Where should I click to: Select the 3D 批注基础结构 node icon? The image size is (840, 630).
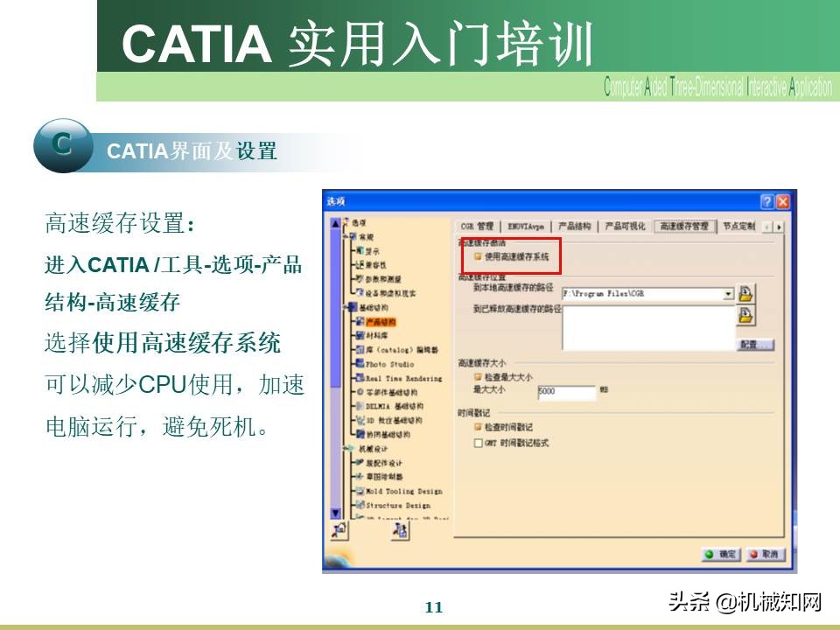coord(360,420)
